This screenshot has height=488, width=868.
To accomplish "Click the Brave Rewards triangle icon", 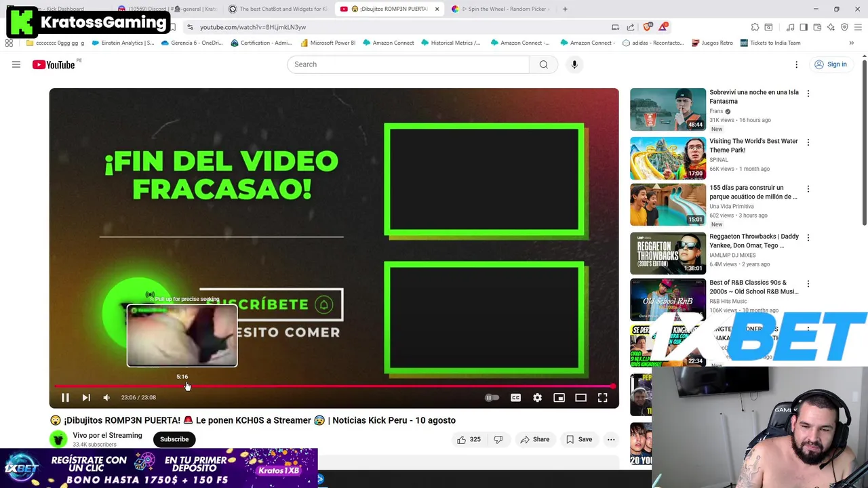I will [663, 27].
